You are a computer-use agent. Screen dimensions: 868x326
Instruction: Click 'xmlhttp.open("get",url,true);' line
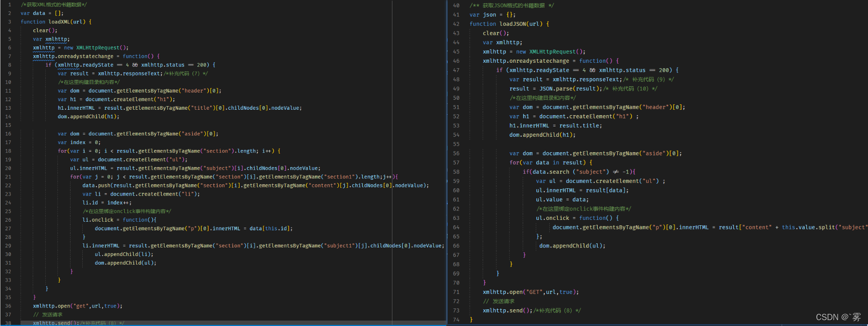point(78,306)
